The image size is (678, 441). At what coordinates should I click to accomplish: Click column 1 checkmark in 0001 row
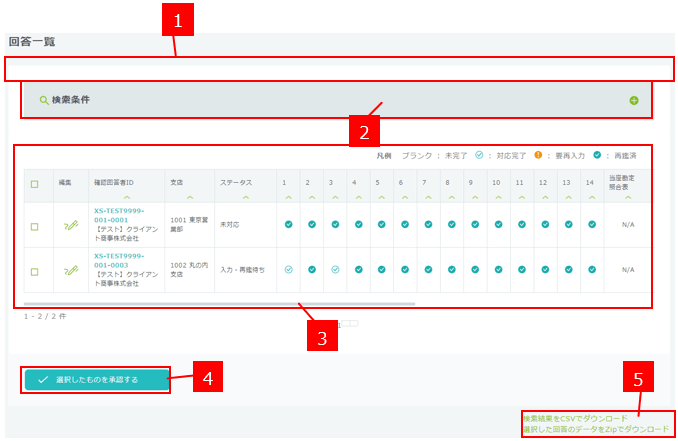point(288,226)
